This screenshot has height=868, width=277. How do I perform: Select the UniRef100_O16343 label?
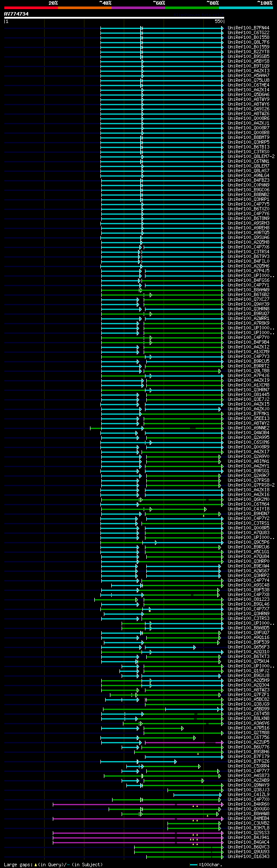248,857
